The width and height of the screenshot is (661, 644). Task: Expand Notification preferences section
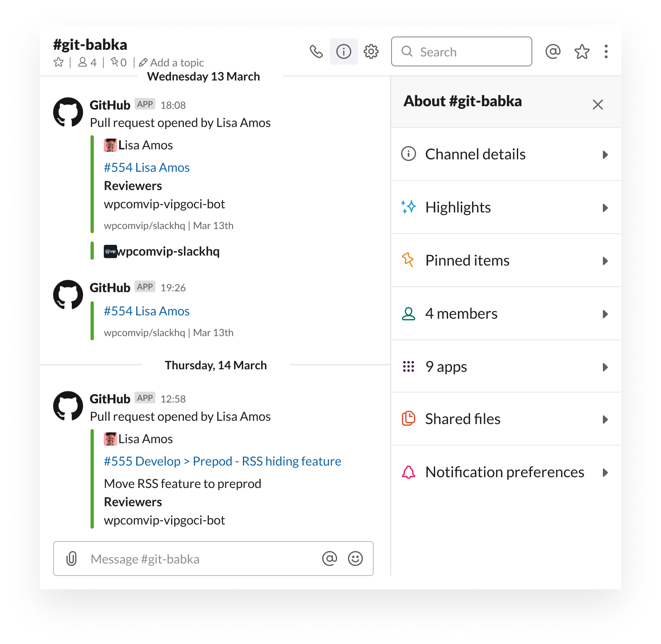pos(506,472)
